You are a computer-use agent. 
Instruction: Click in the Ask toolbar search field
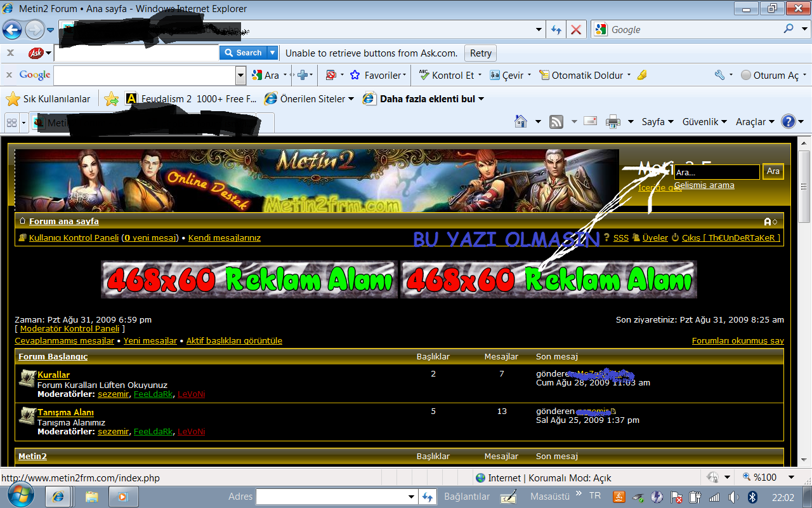(136, 53)
